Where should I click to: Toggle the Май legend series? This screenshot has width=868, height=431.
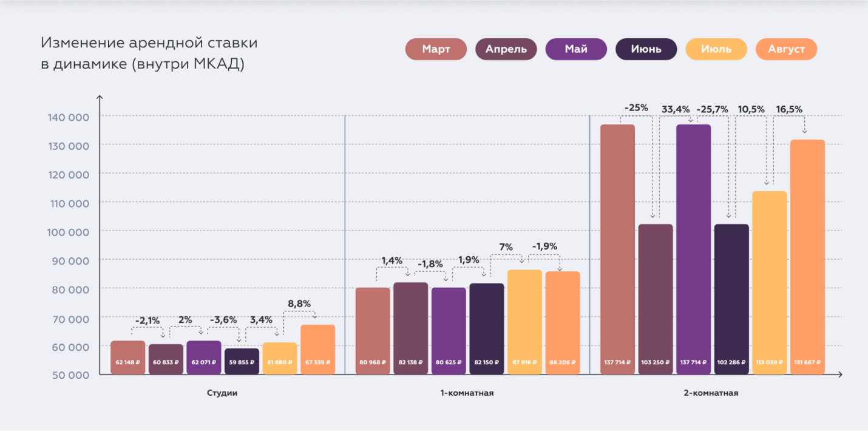[576, 49]
